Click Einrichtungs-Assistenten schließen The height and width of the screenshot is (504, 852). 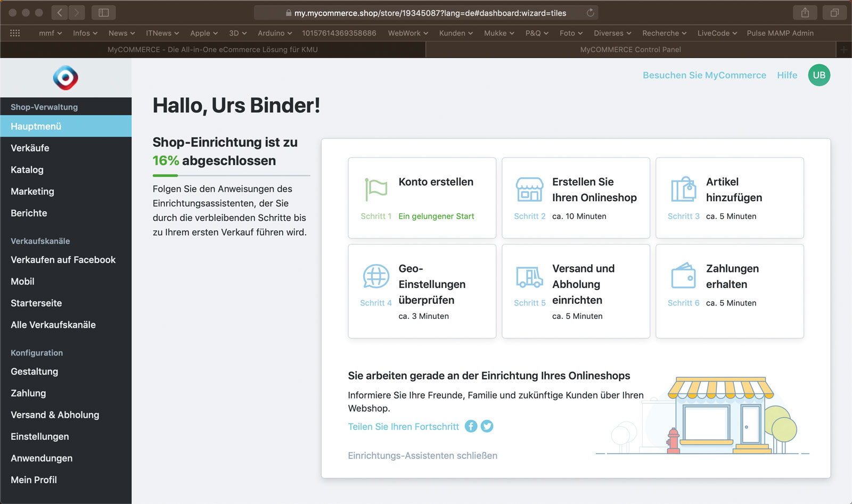422,456
